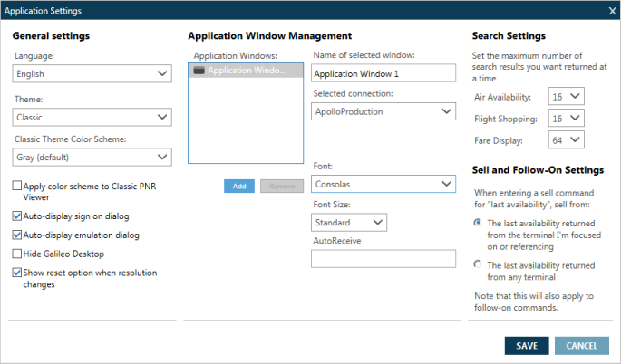Open Fare Display results dropdown
The height and width of the screenshot is (364, 621).
click(x=567, y=139)
